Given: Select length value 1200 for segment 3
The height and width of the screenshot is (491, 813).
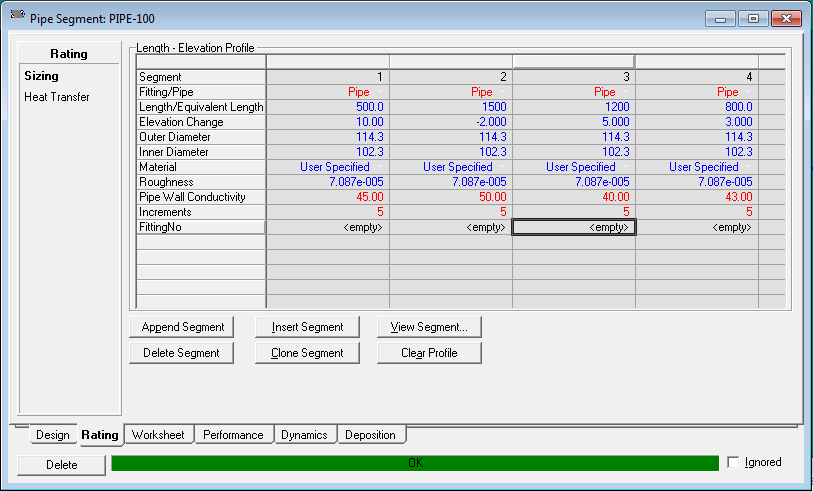Looking at the screenshot, I should 574,107.
